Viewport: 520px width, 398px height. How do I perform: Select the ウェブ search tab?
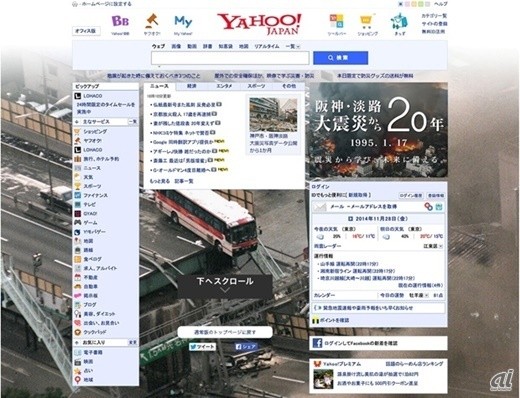158,46
